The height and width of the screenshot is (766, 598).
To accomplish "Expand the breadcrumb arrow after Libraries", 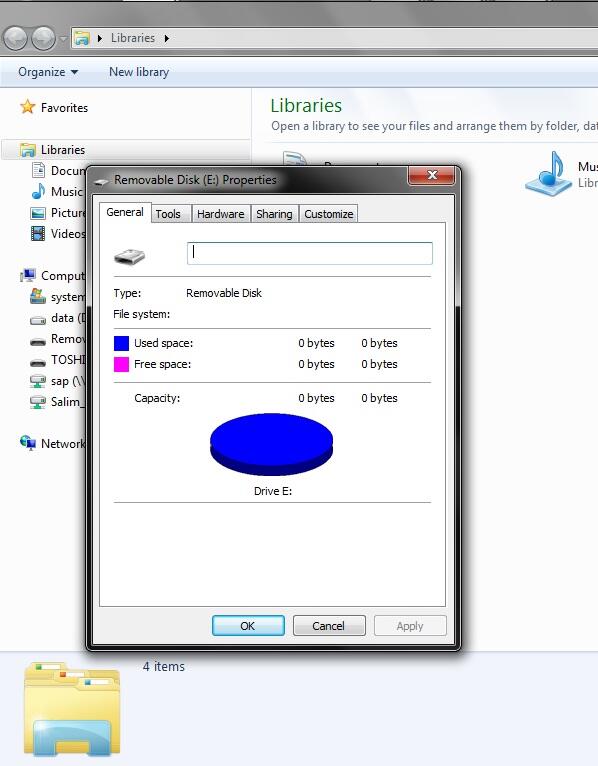I will [x=167, y=38].
